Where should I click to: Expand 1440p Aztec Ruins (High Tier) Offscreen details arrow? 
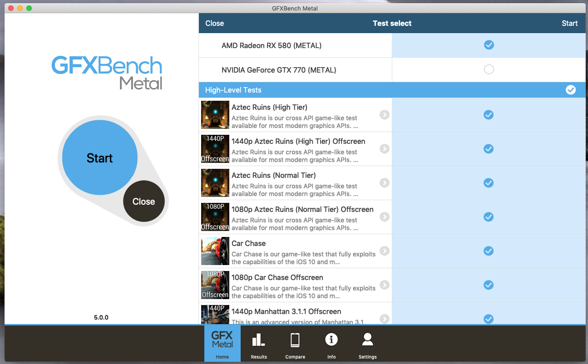coord(385,149)
